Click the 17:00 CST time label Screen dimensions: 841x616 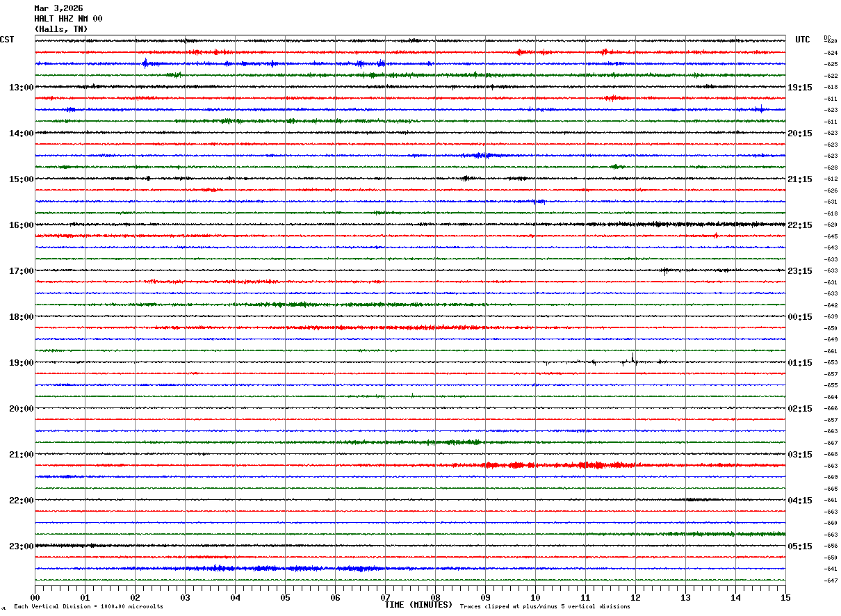click(22, 271)
